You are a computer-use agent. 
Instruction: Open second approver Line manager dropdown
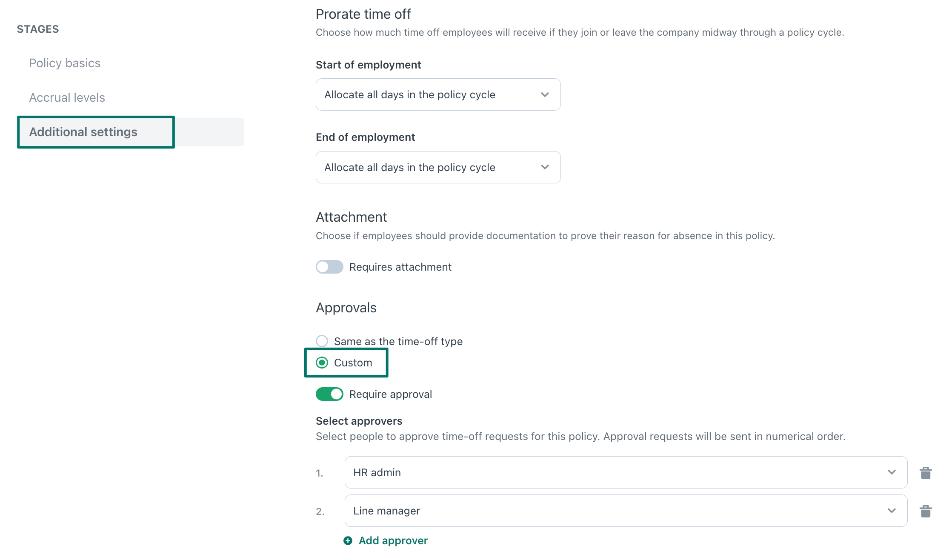pos(626,511)
